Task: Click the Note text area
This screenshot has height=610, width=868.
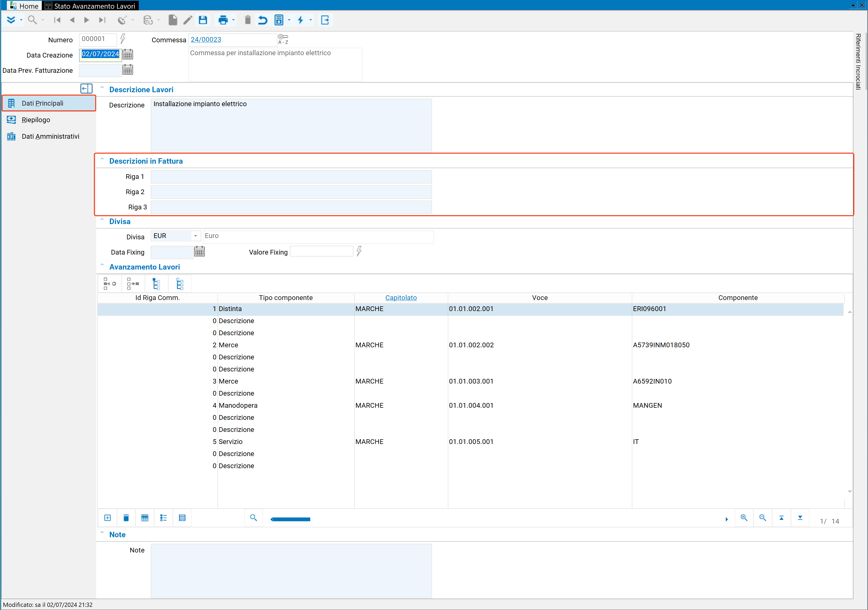Action: [x=291, y=571]
